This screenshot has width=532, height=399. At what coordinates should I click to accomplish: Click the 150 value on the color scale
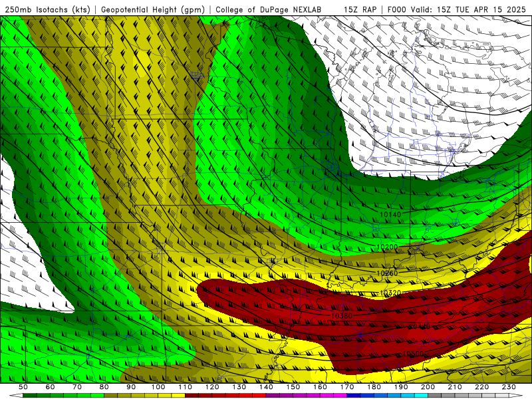click(x=293, y=387)
